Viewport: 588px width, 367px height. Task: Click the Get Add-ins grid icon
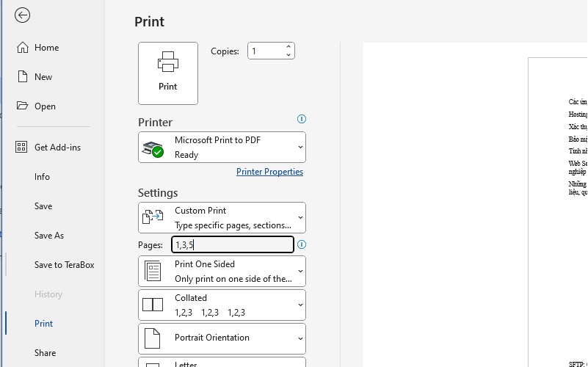tap(21, 147)
